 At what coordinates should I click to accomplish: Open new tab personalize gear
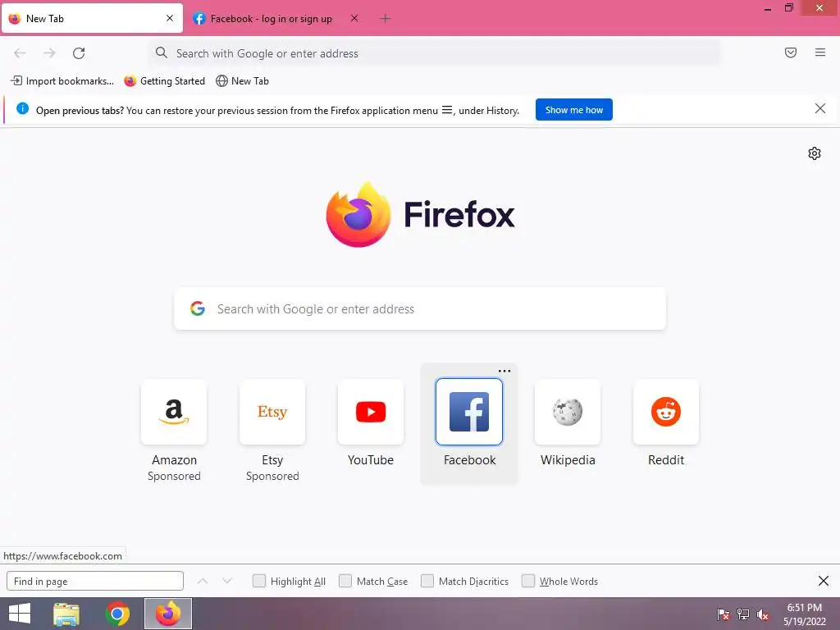[x=815, y=153]
